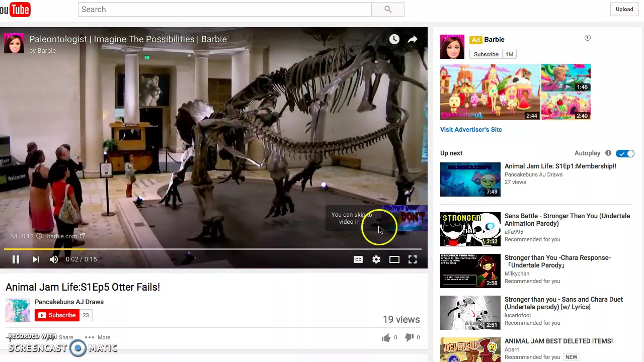Open Sans and Chara Duet video
The height and width of the screenshot is (362, 644).
coord(563,303)
